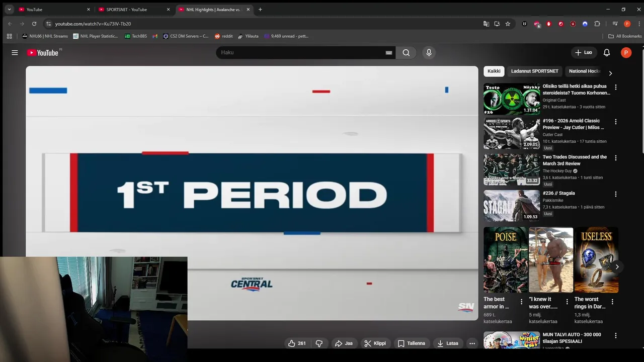Open TechBBS bookmark
Viewport: 644px width, 362px height.
click(136, 36)
